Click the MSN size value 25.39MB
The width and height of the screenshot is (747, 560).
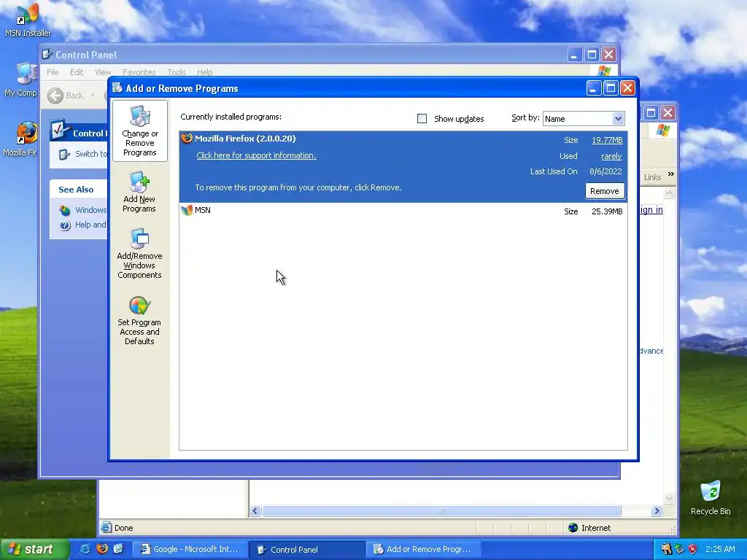[x=607, y=211]
